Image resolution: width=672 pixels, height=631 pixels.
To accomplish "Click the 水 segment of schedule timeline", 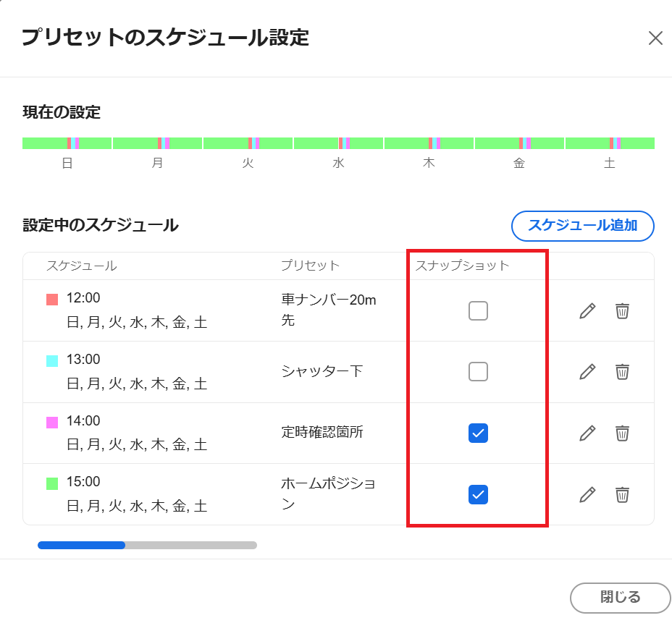I will 338,143.
